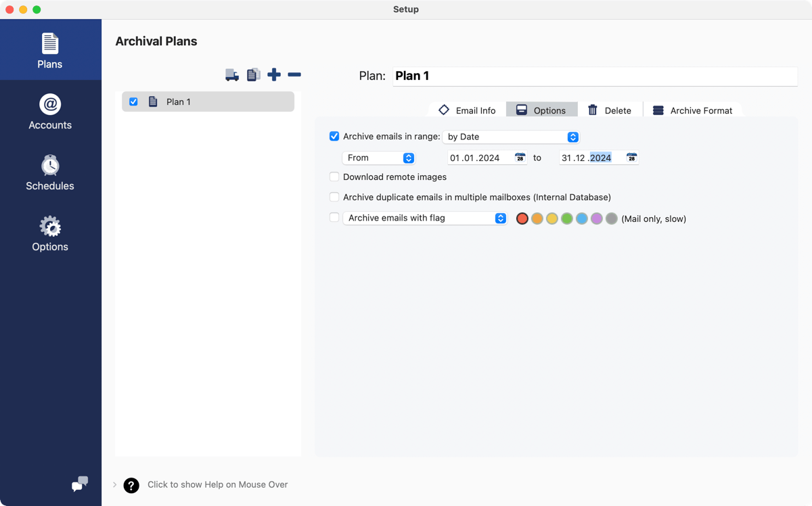Open the calendar picker for the end date
Screen dimensions: 812x506
point(631,157)
